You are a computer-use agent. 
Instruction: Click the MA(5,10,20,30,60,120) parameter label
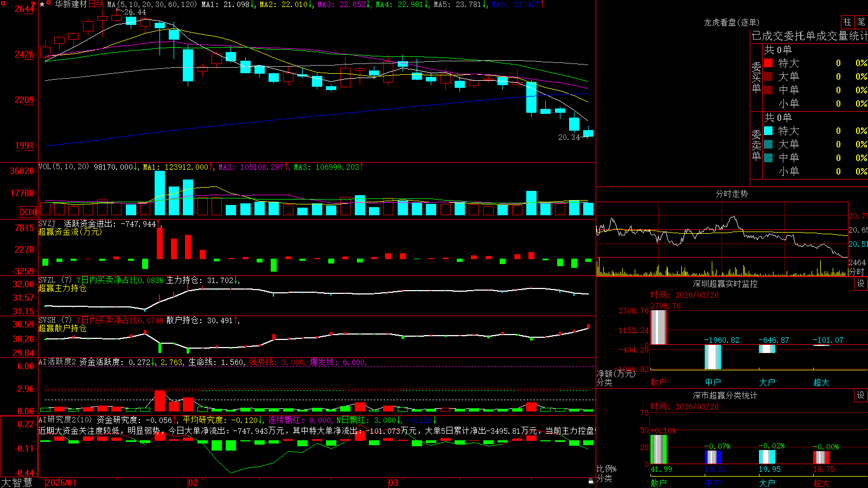point(152,4)
